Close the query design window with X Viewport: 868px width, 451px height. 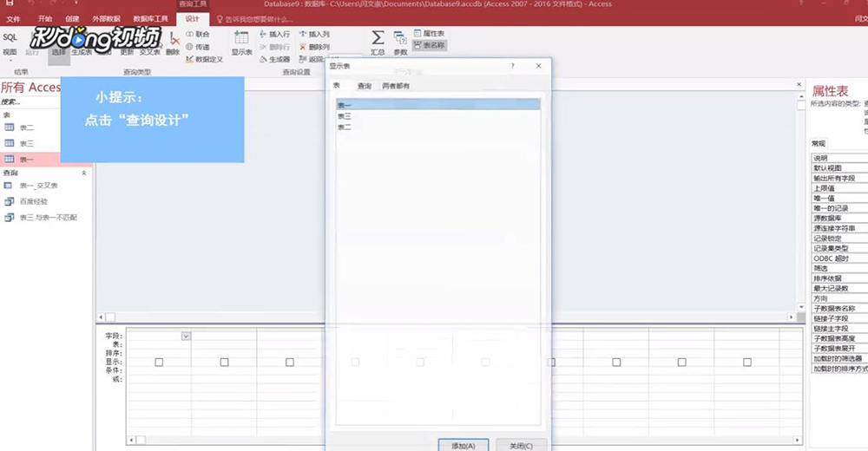click(x=799, y=85)
